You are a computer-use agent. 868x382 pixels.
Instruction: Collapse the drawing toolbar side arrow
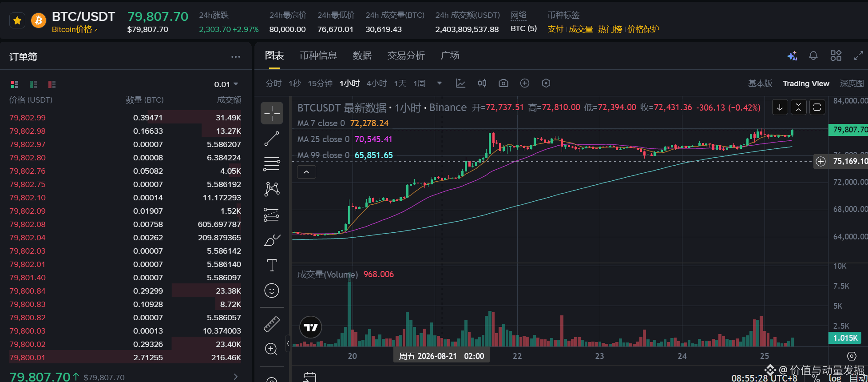click(288, 343)
